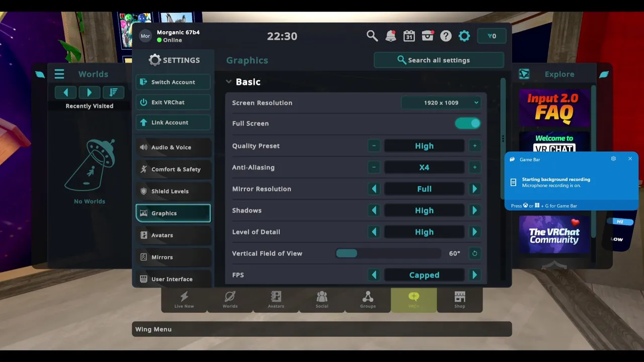Image resolution: width=644 pixels, height=362 pixels.
Task: Open Screen Resolution dropdown 1920 x 1009
Action: click(x=441, y=103)
